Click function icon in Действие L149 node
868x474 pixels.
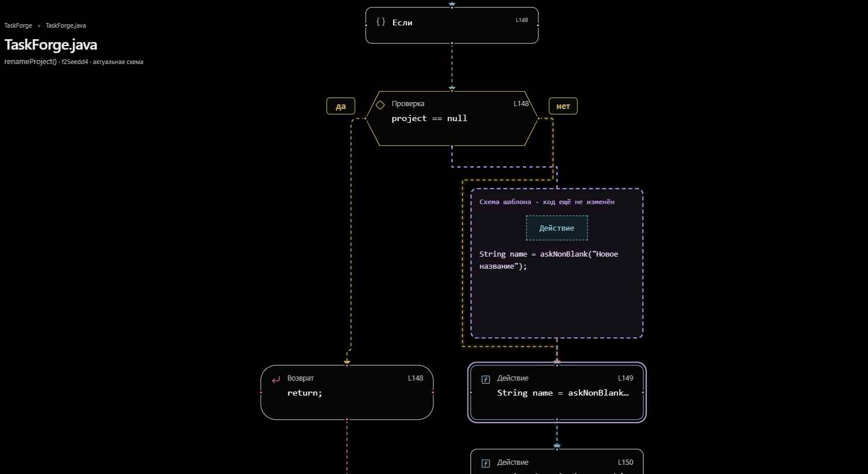coord(486,379)
